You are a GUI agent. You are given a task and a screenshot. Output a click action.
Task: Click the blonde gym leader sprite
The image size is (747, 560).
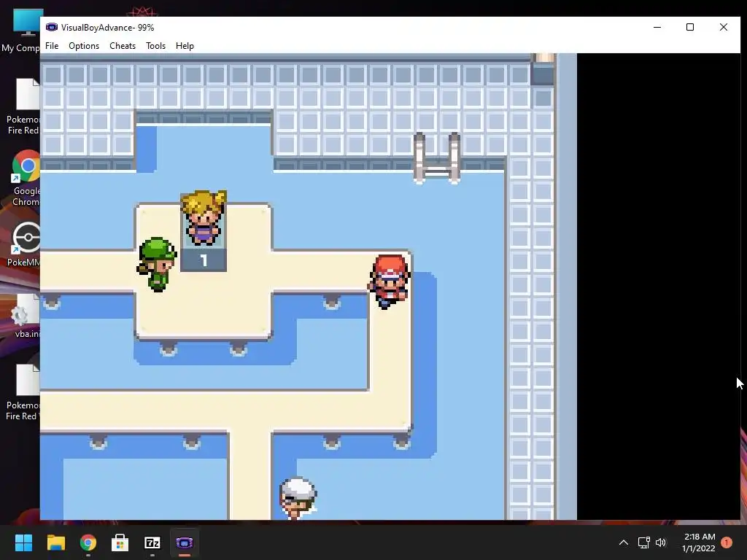coord(204,217)
